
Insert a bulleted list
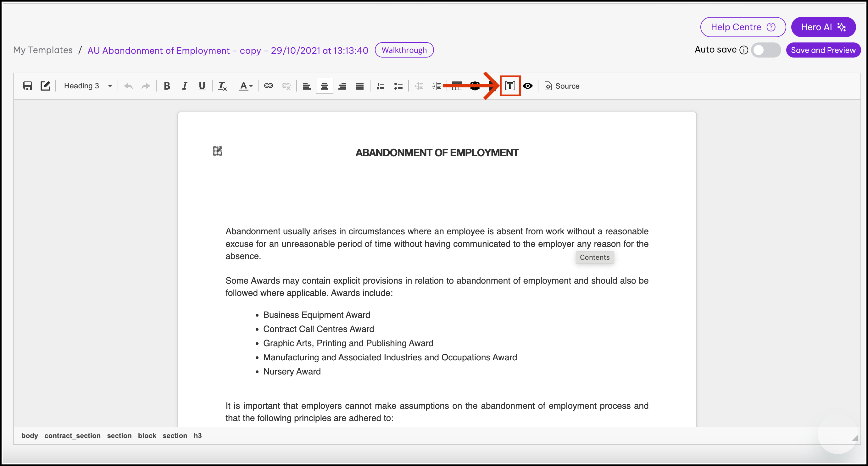click(x=398, y=86)
